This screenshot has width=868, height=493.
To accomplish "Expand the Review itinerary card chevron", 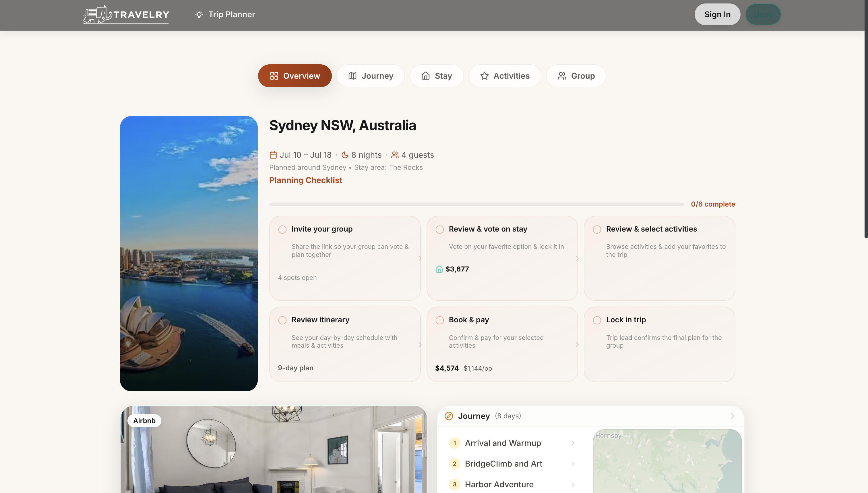I will coord(420,345).
